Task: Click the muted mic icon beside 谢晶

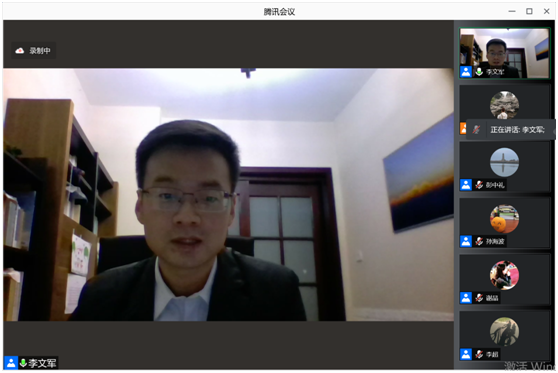Action: [479, 298]
